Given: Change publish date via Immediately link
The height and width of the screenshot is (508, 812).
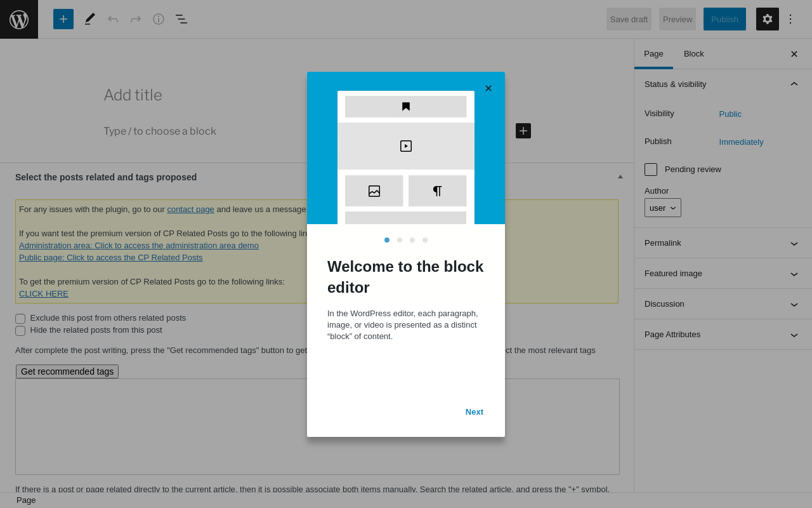Looking at the screenshot, I should point(741,142).
